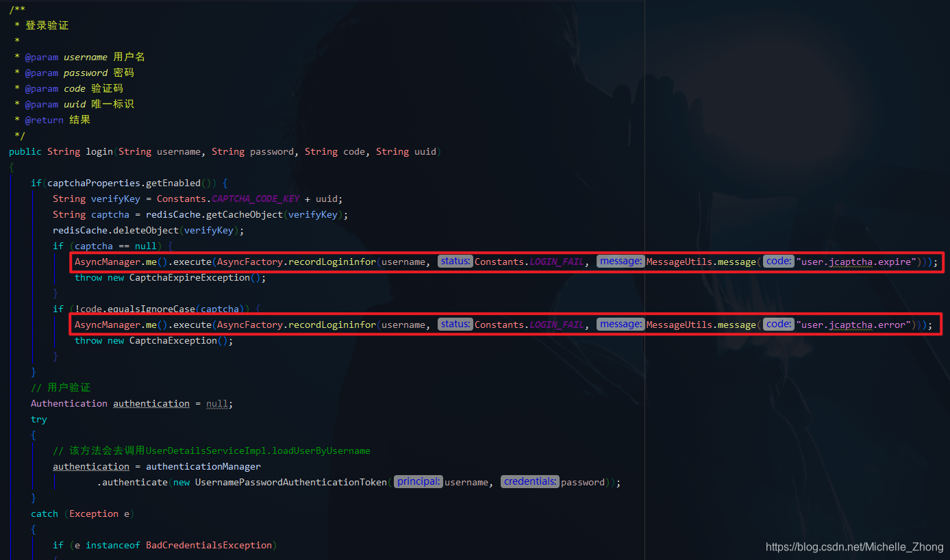Click String verifyKey declaration
This screenshot has width=950, height=560.
coord(97,199)
